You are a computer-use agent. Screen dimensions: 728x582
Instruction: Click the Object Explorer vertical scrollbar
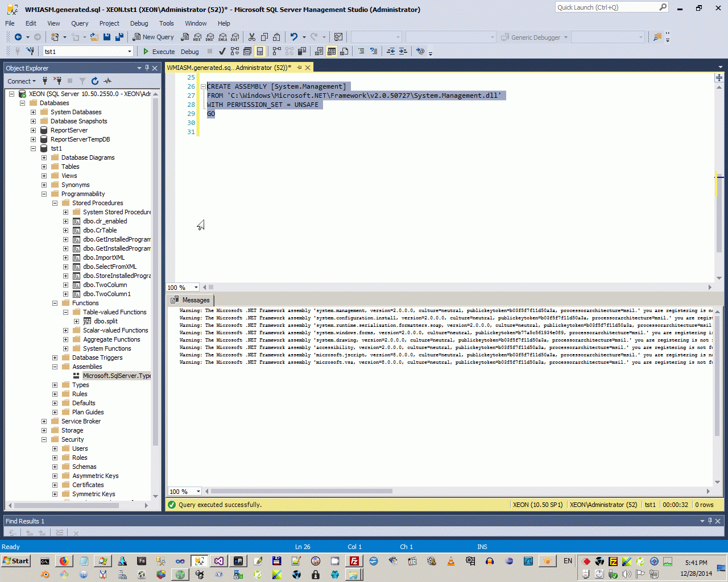155,294
